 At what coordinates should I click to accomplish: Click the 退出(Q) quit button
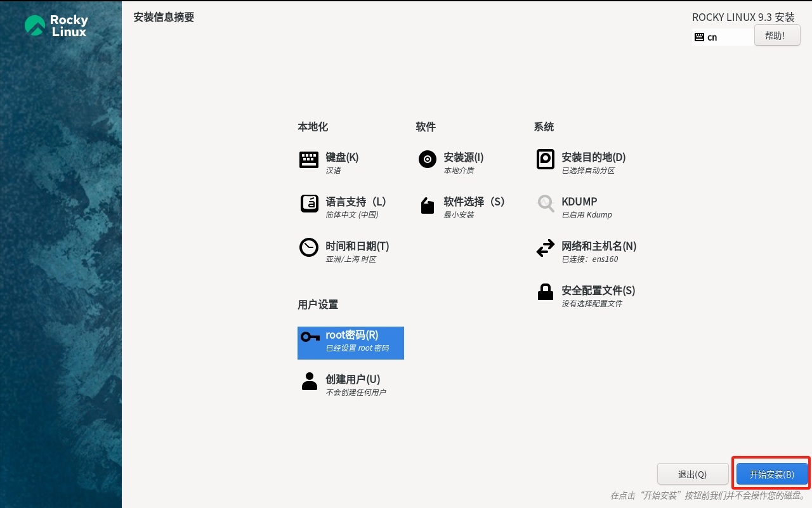click(x=692, y=474)
